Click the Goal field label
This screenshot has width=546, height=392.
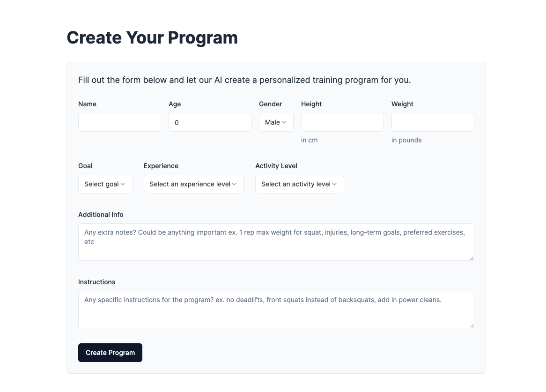click(85, 166)
